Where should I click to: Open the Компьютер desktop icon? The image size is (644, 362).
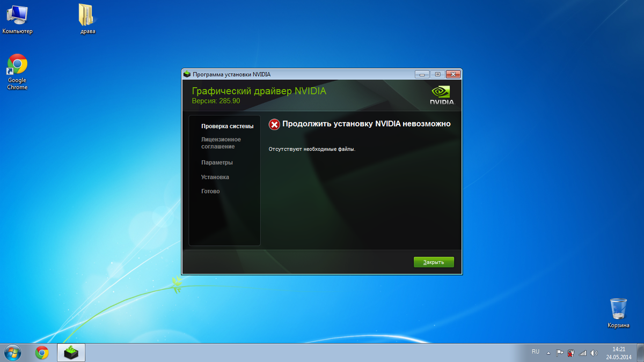pyautogui.click(x=17, y=19)
